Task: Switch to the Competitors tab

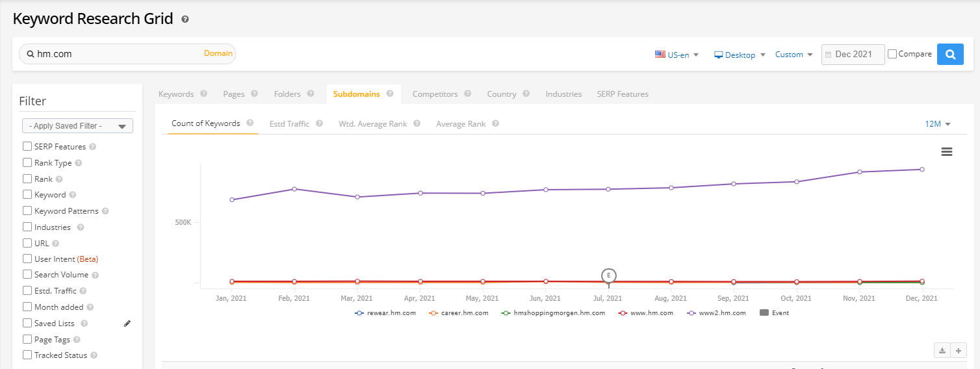Action: tap(435, 94)
